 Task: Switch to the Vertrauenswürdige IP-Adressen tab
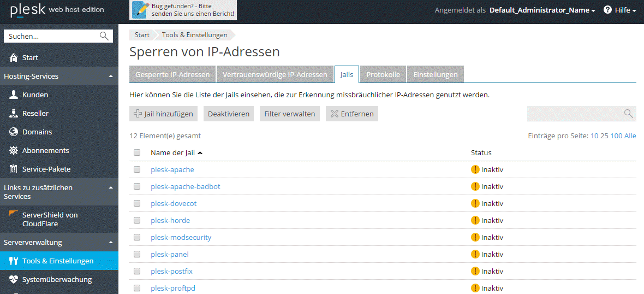(x=275, y=74)
